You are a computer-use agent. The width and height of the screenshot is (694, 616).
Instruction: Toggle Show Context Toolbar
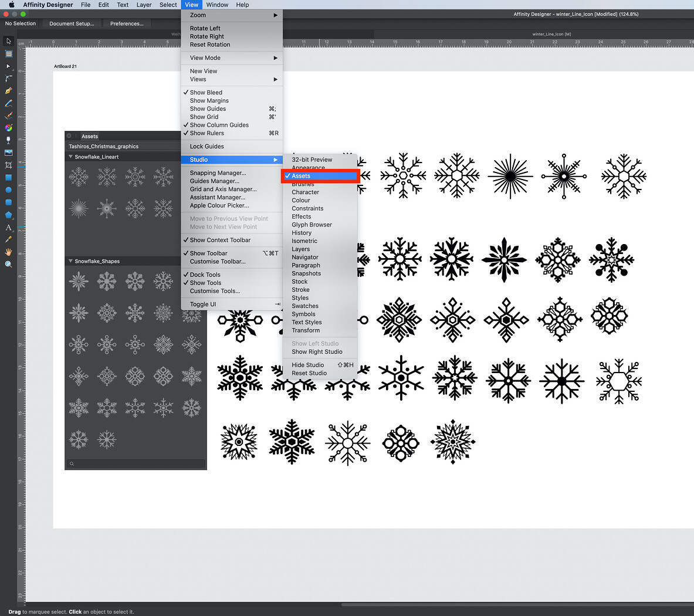(x=232, y=240)
